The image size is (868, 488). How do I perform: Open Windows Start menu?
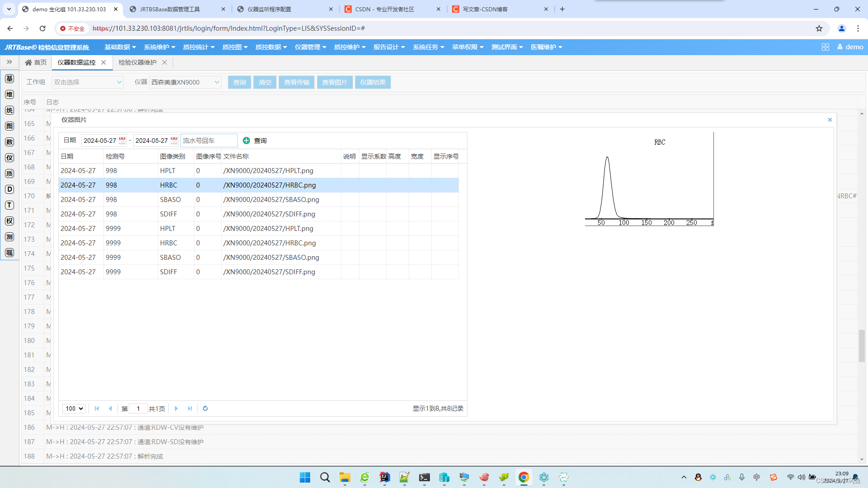point(305,477)
